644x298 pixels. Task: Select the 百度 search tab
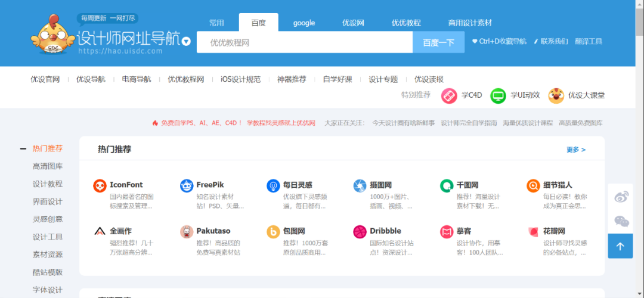(x=258, y=23)
